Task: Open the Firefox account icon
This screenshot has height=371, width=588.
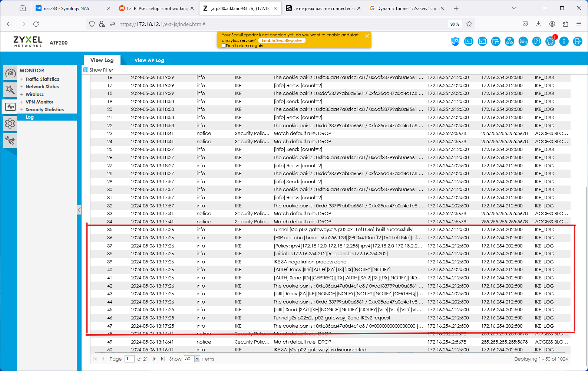Action: [552, 24]
